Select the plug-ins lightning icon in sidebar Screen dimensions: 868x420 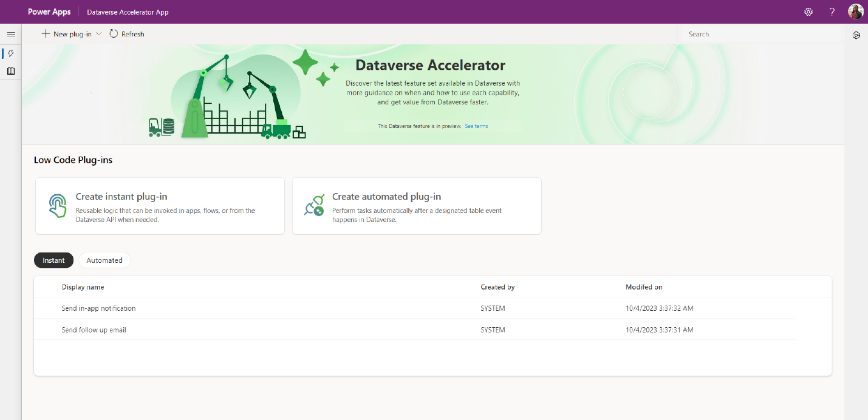[10, 53]
